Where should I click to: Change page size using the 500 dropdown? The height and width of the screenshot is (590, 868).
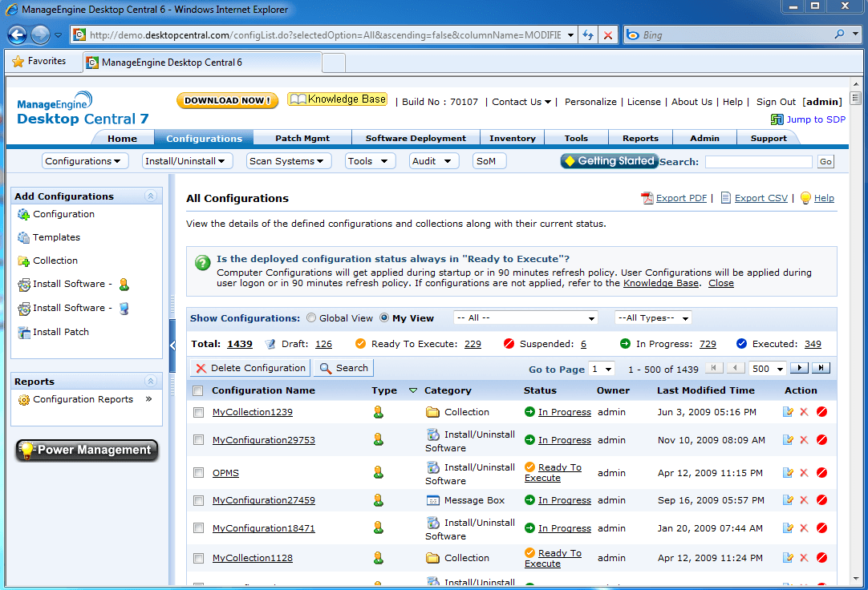click(x=768, y=368)
